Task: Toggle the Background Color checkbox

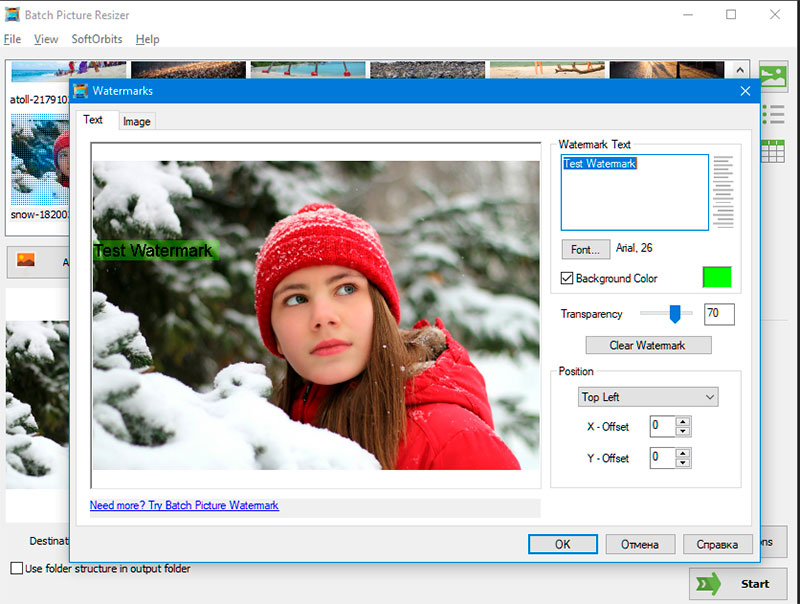Action: point(566,278)
